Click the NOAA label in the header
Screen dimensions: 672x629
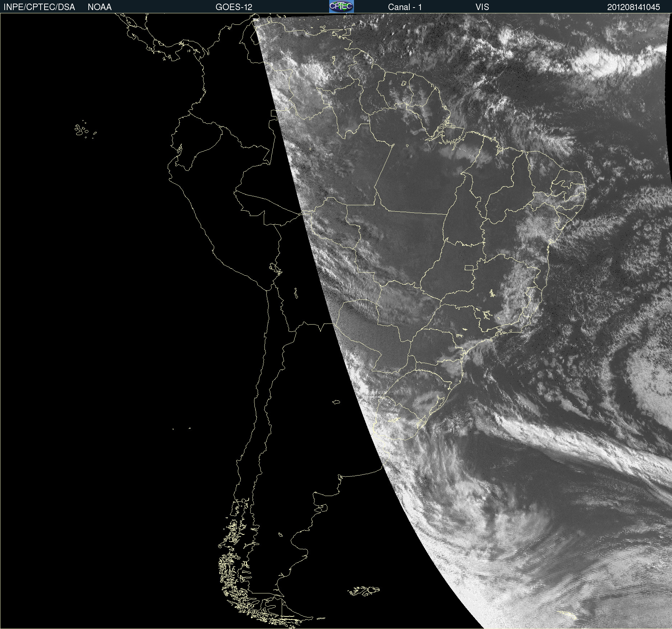pos(100,7)
